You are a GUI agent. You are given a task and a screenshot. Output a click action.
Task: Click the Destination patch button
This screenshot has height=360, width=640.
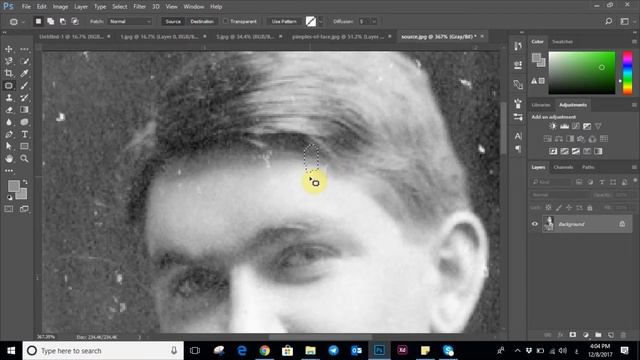202,21
